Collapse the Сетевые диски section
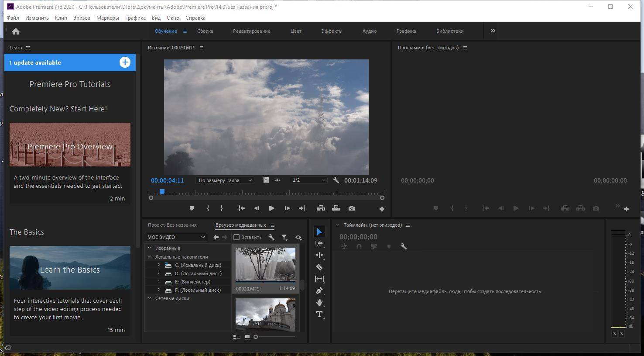The width and height of the screenshot is (644, 356). (150, 298)
